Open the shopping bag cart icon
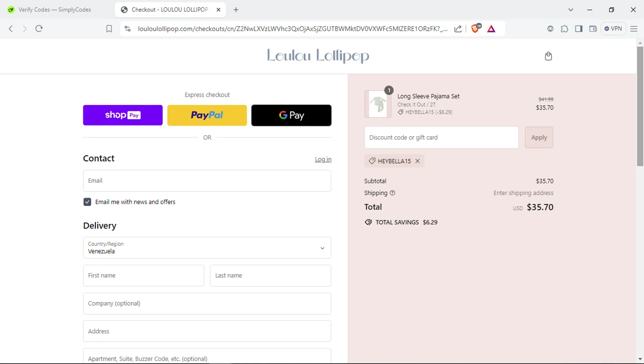The image size is (644, 364). tap(548, 56)
